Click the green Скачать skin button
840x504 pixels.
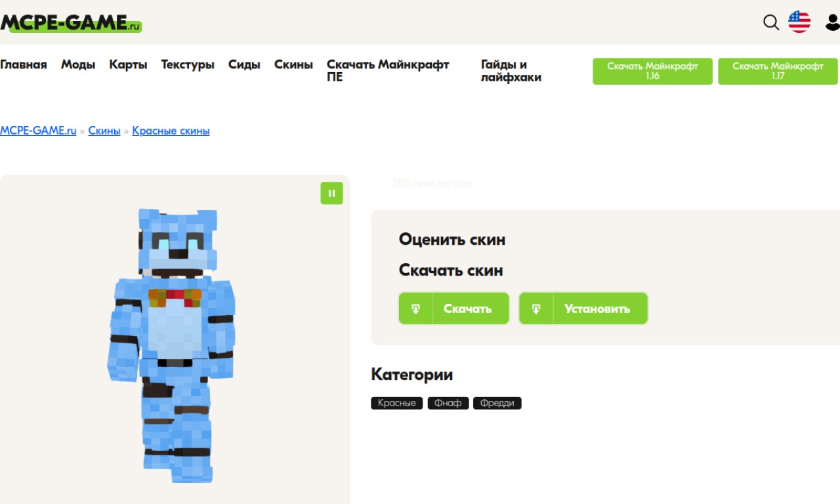pos(454,308)
